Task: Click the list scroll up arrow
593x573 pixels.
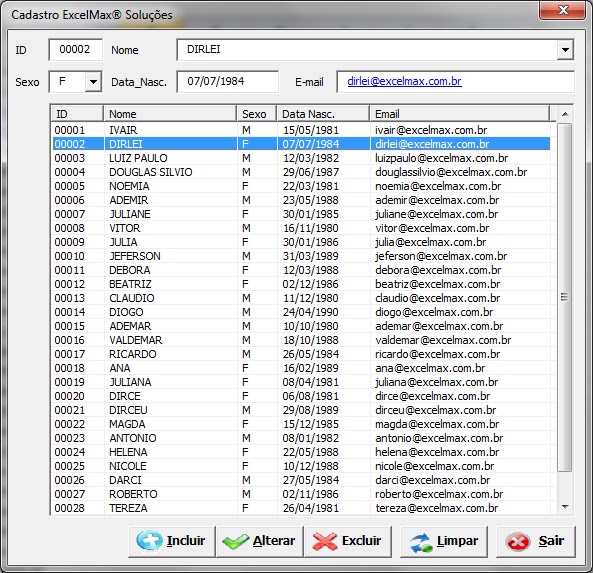Action: click(x=565, y=114)
